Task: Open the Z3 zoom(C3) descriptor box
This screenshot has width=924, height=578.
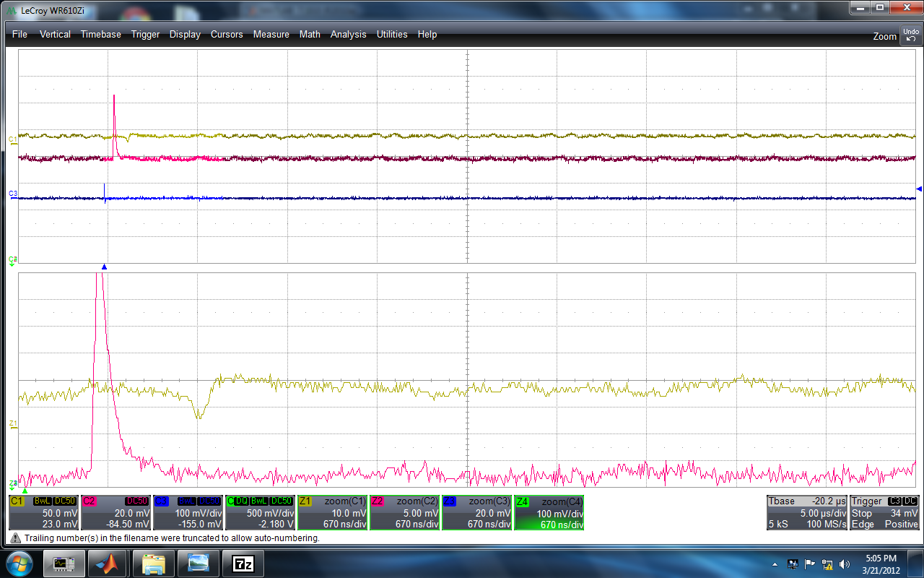Action: (476, 512)
